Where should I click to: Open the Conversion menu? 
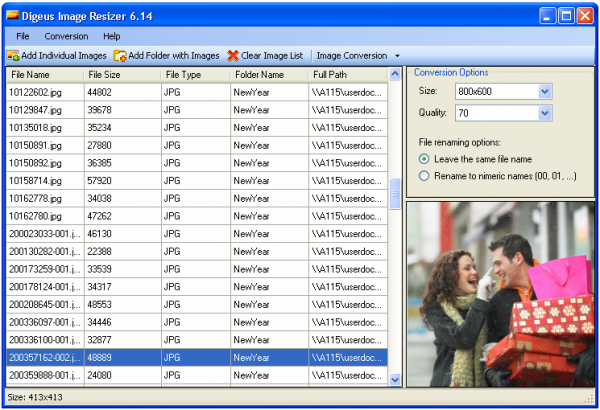click(66, 36)
